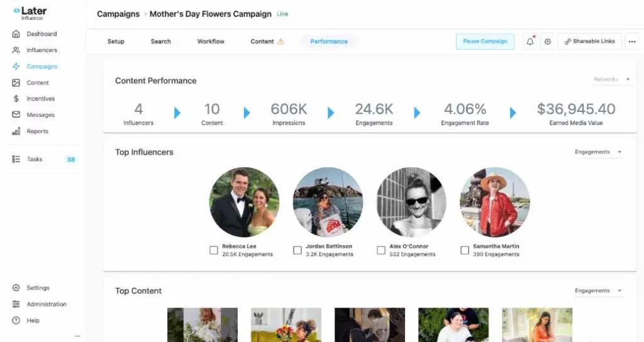Click the Incentives dollar sign icon
Screen dimensions: 644x342
[x=16, y=99]
